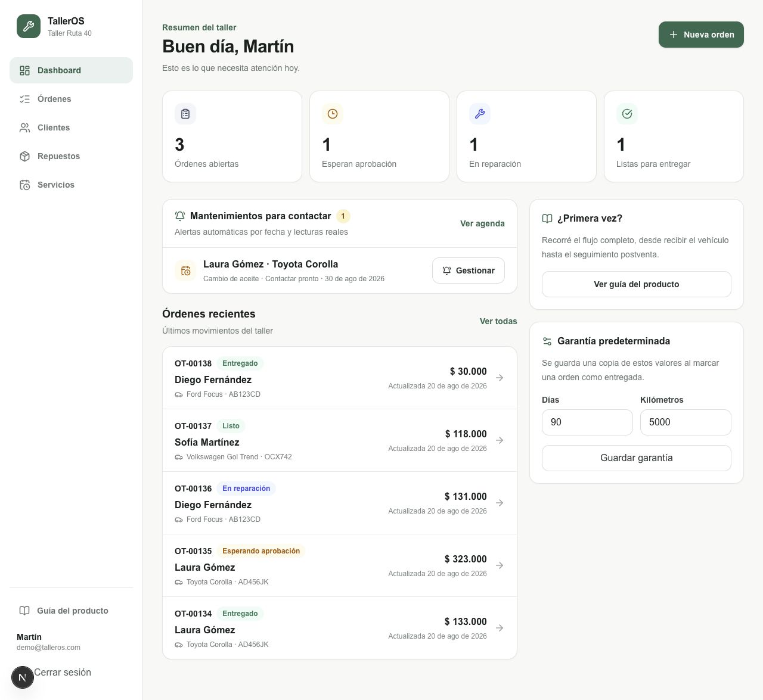763x700 pixels.
Task: Focus the Días warranty input field
Action: tap(587, 422)
